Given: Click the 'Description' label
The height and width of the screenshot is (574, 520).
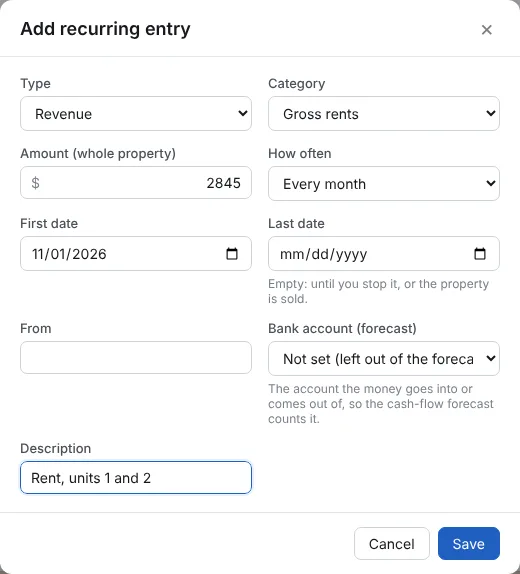Looking at the screenshot, I should 56,448.
